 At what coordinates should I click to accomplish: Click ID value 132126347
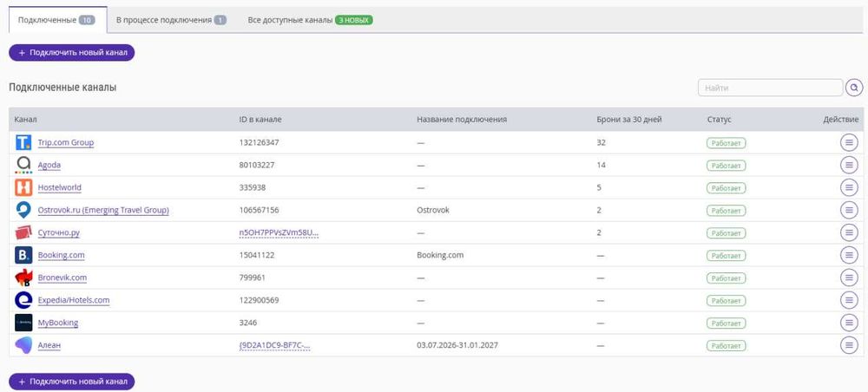[x=259, y=142]
